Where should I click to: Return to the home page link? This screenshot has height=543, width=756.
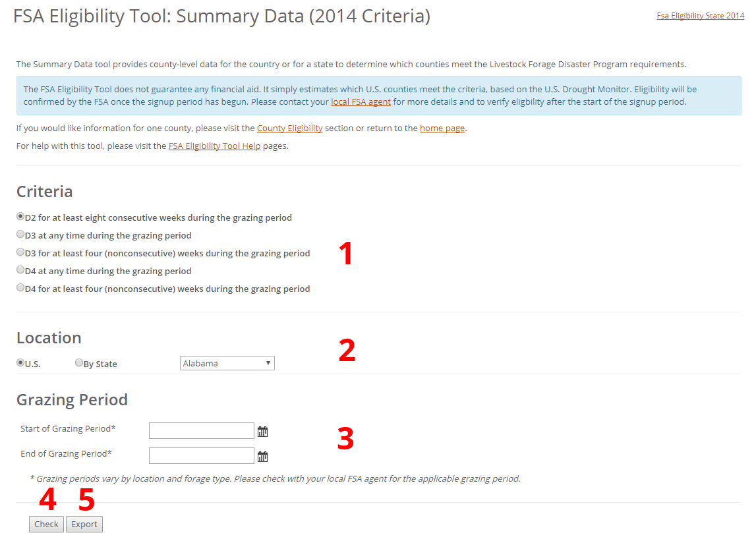(442, 128)
